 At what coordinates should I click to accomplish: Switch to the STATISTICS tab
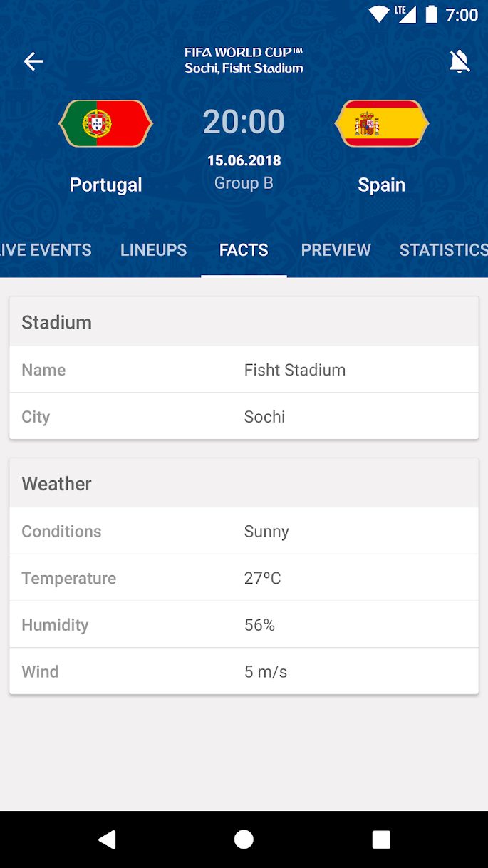tap(442, 249)
